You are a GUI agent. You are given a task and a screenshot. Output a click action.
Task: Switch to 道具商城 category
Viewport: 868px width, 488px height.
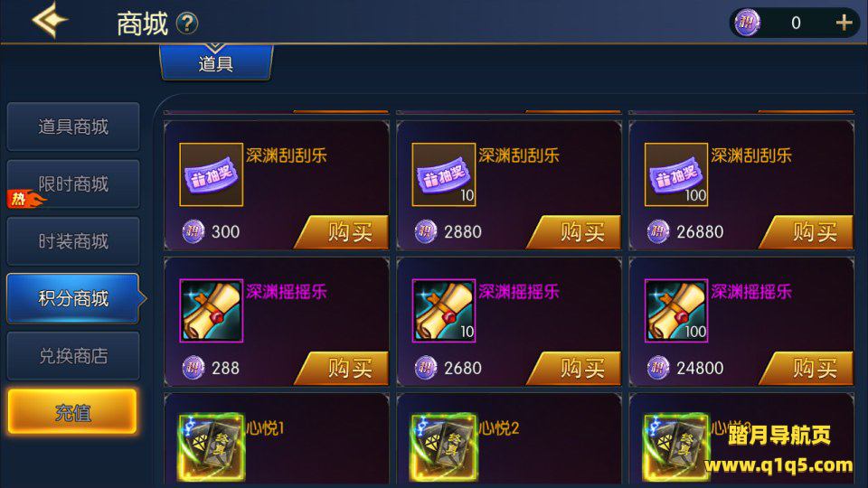pos(73,127)
